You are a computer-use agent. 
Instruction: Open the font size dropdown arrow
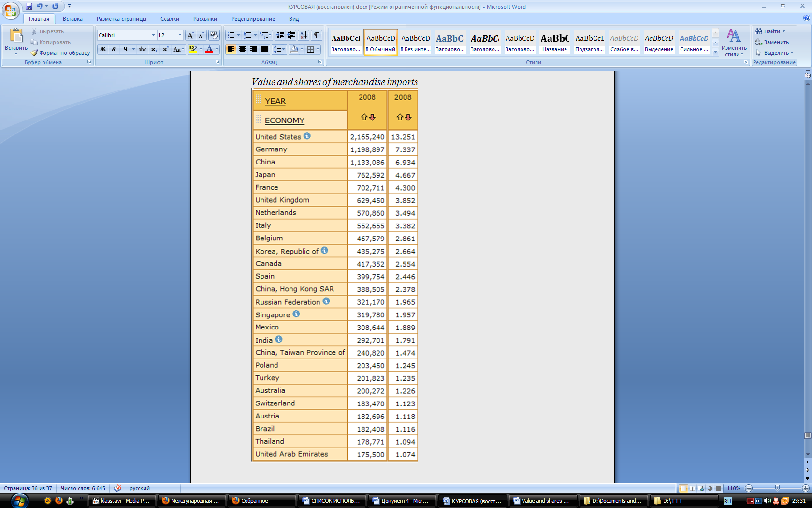[180, 35]
